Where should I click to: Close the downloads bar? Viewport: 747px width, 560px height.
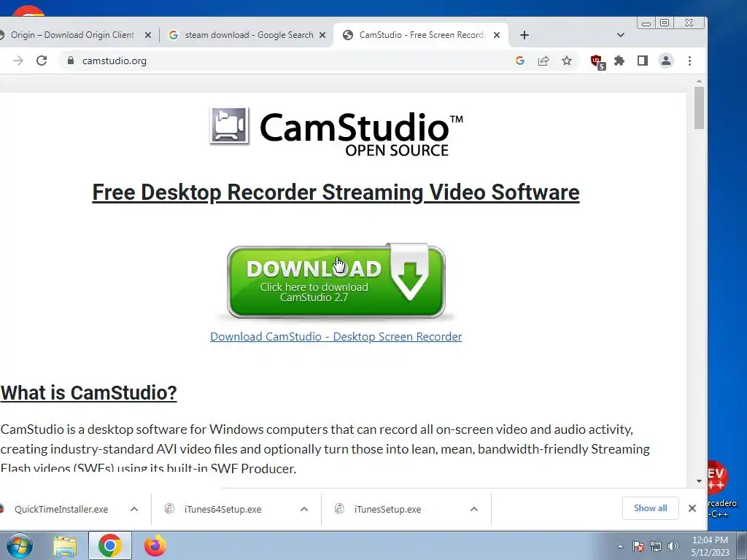tap(692, 508)
